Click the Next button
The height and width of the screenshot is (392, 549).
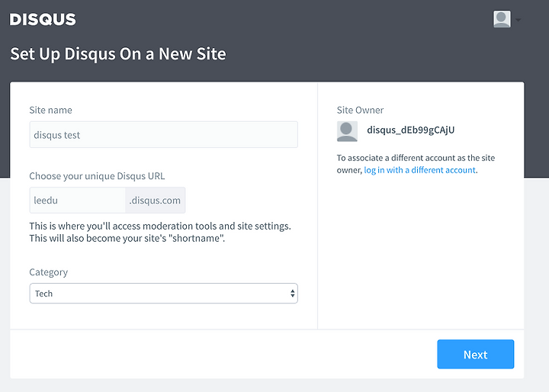(476, 354)
